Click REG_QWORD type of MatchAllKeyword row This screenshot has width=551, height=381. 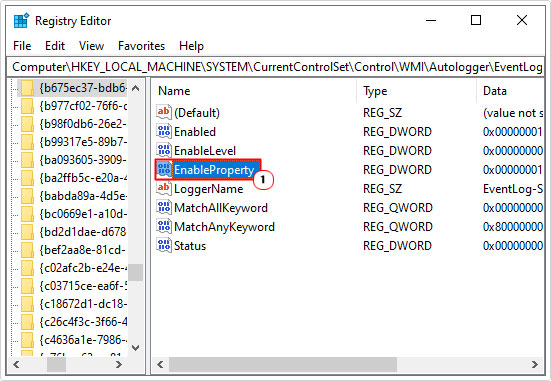[398, 208]
